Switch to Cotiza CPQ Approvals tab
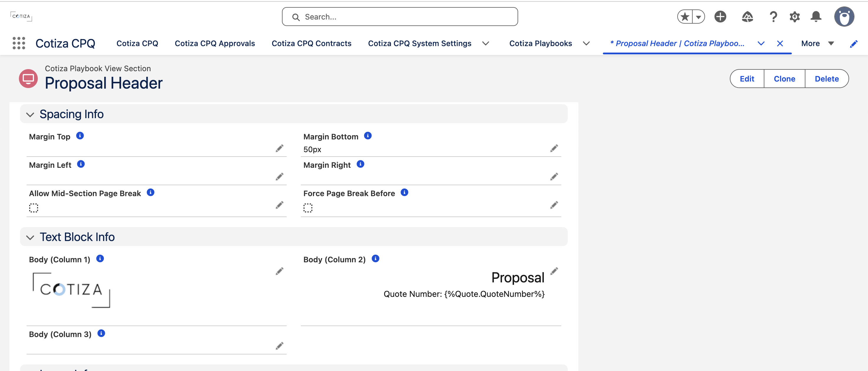The width and height of the screenshot is (868, 371). (215, 43)
